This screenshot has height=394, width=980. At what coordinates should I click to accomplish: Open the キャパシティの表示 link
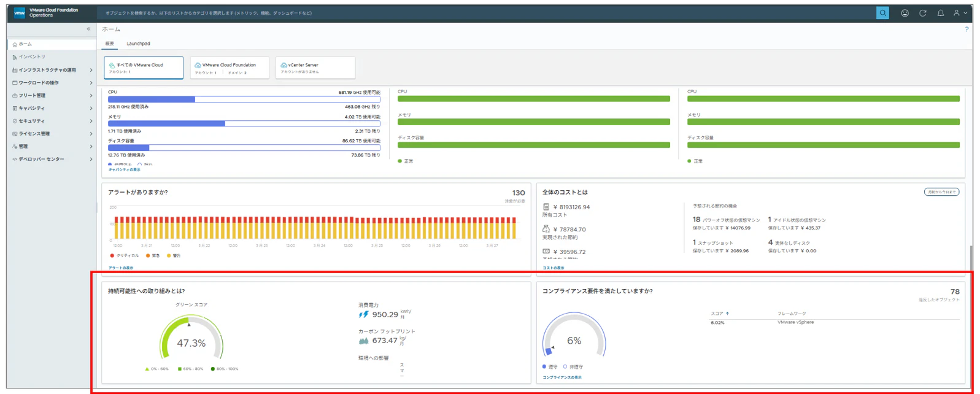tap(124, 169)
